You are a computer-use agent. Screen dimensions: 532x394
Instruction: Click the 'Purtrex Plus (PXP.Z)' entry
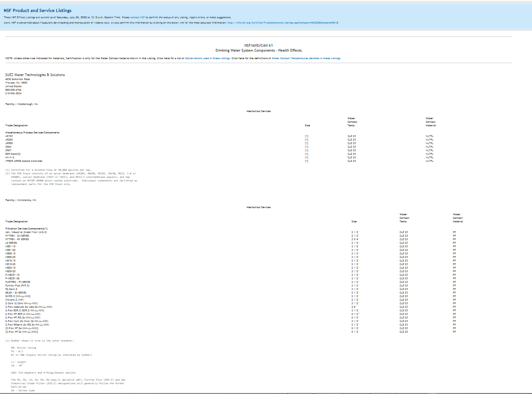click(17, 285)
